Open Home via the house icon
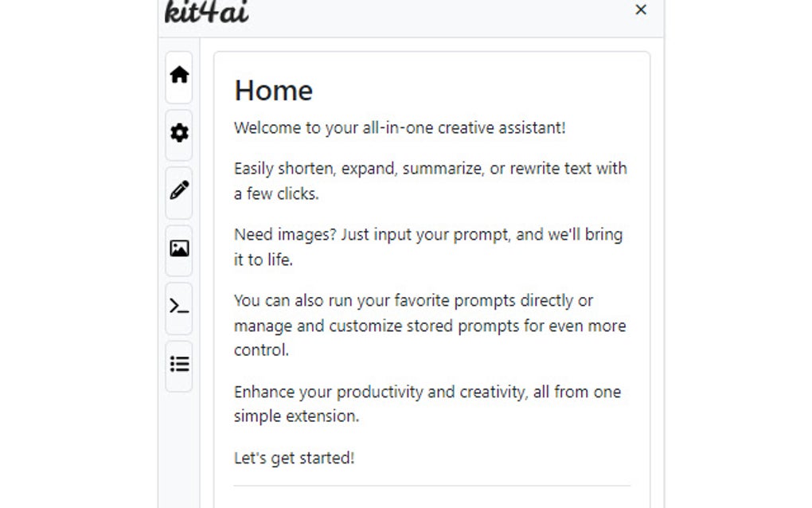Image resolution: width=812 pixels, height=508 pixels. (x=178, y=77)
